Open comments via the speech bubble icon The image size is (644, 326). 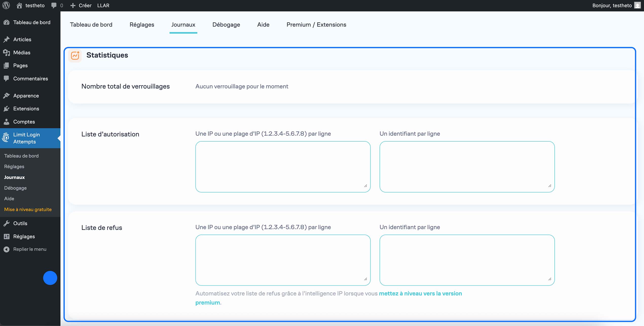click(53, 5)
